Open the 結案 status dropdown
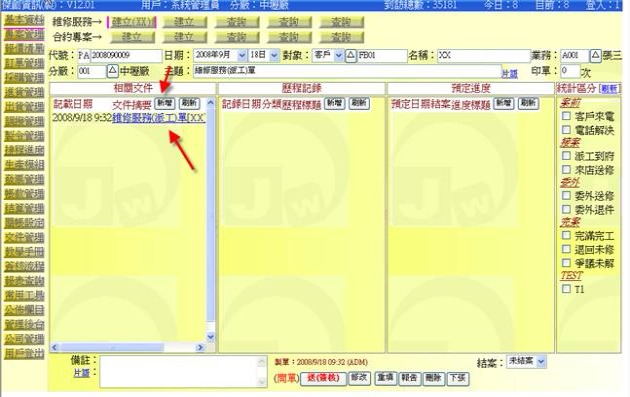630x397 pixels. [x=526, y=361]
